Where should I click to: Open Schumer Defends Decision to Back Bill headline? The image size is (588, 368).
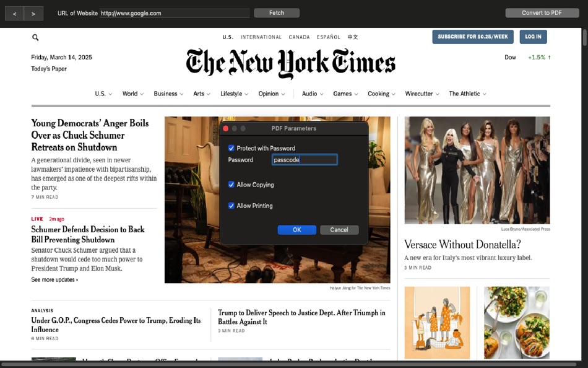coord(88,234)
